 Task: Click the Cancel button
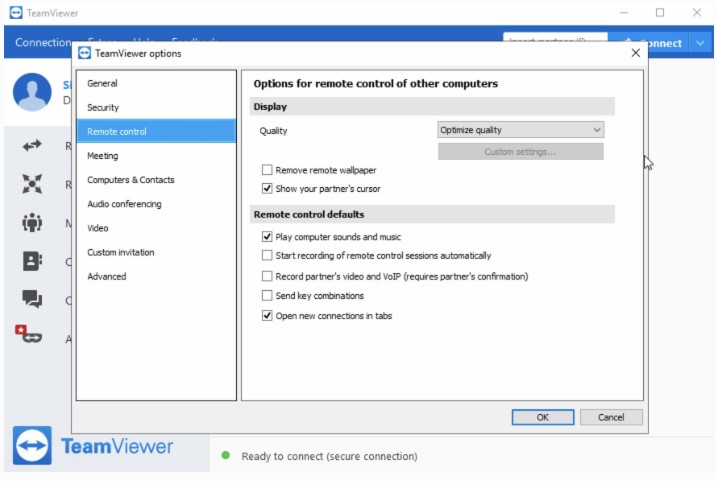[x=611, y=417]
